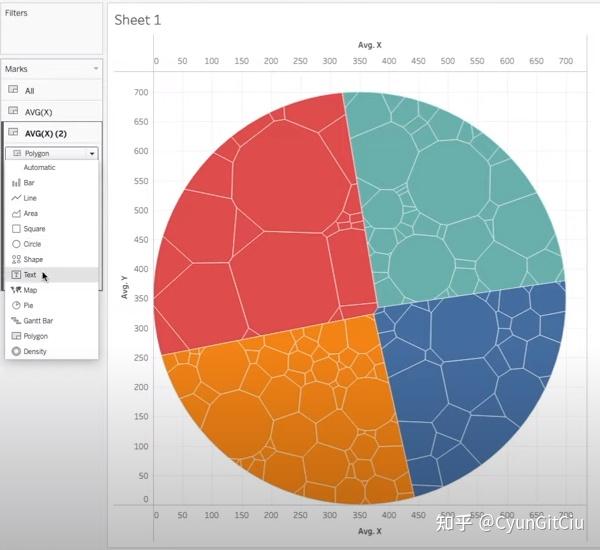600x550 pixels.
Task: Switch to the AVG(X) marks tab
Action: [x=52, y=111]
